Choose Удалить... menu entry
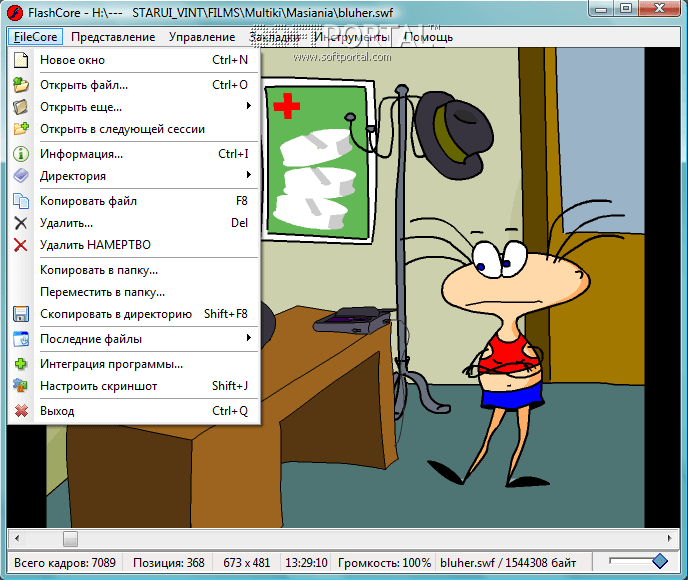This screenshot has width=688, height=580. point(134,223)
